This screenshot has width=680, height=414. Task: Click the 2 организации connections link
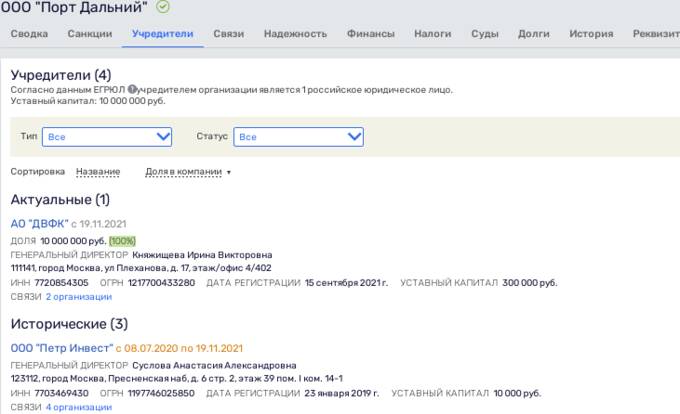tap(79, 296)
